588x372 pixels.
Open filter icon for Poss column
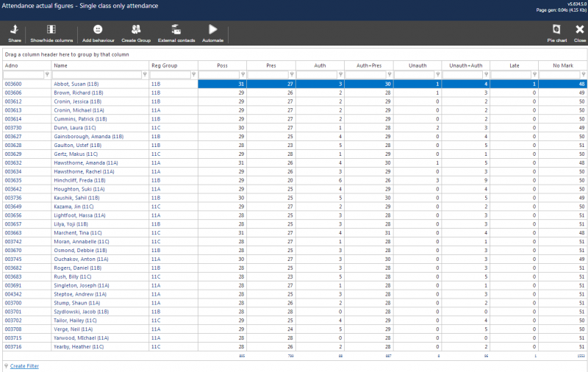click(243, 74)
